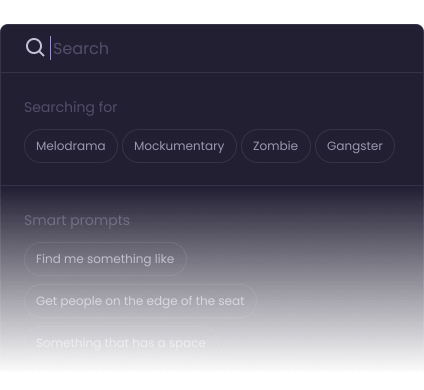
Task: Select the Melodrama genre chip
Action: coord(71,146)
